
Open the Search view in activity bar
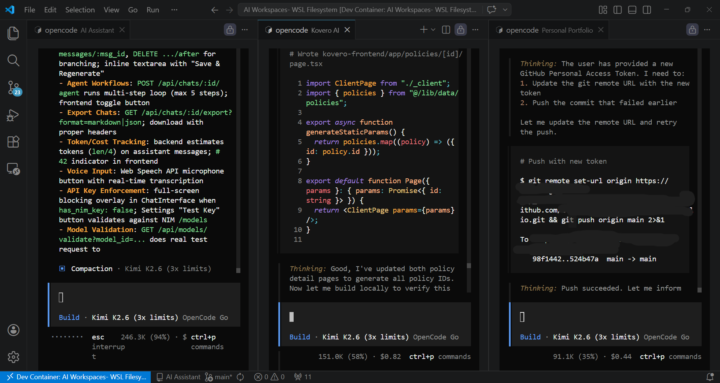[13, 60]
